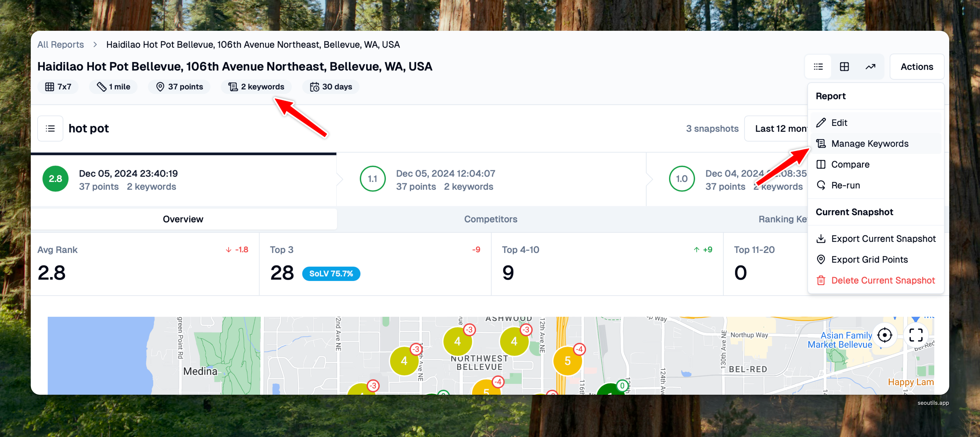Viewport: 980px width, 437px height.
Task: Click the keyword list icon beside hot pot
Action: pos(50,129)
